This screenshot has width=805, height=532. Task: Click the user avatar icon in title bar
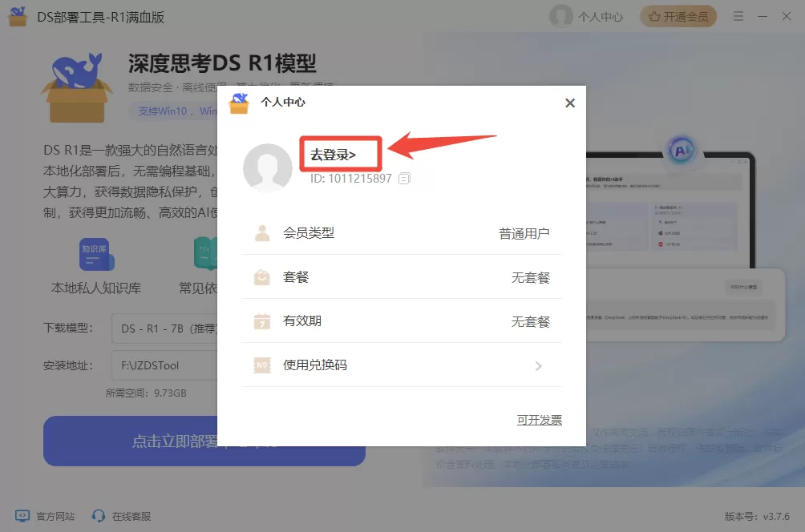[561, 16]
